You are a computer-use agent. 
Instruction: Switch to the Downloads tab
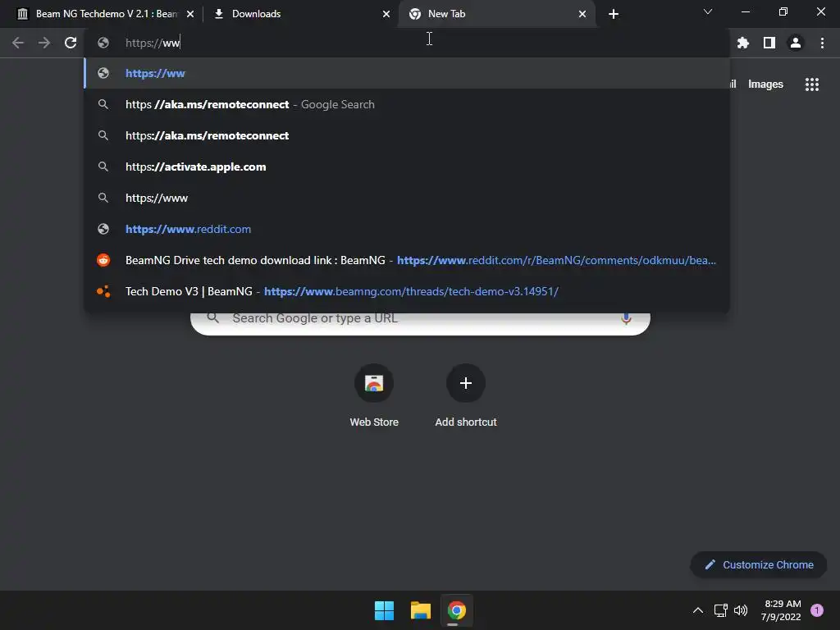pyautogui.click(x=301, y=14)
